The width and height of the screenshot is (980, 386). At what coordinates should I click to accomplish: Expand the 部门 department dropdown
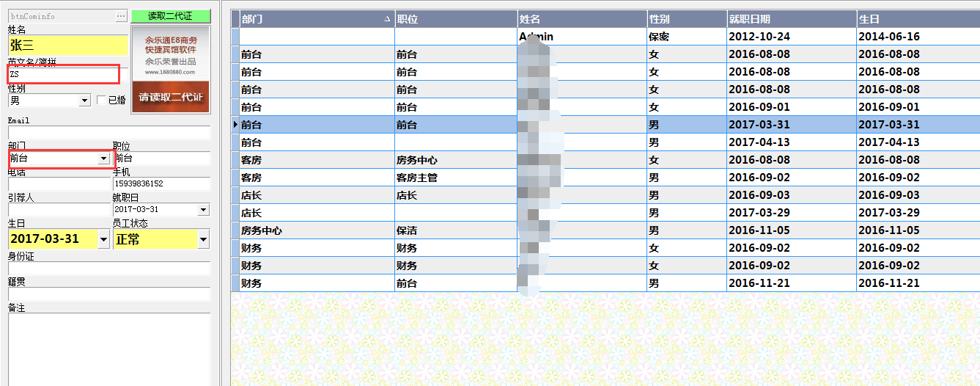[103, 159]
